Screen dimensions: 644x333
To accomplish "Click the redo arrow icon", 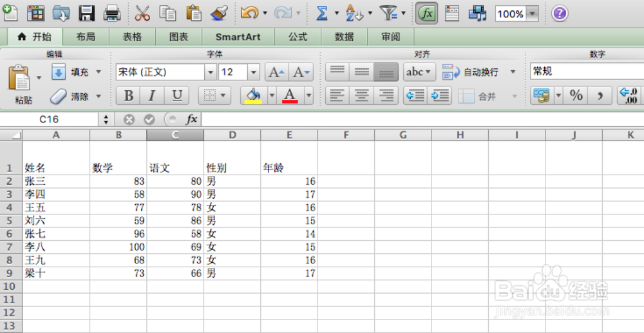I will [283, 13].
